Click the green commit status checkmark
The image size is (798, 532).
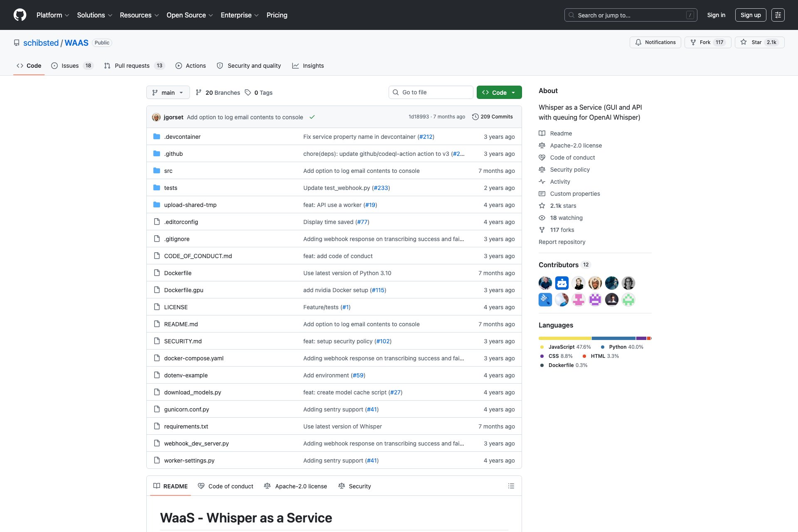(312, 117)
